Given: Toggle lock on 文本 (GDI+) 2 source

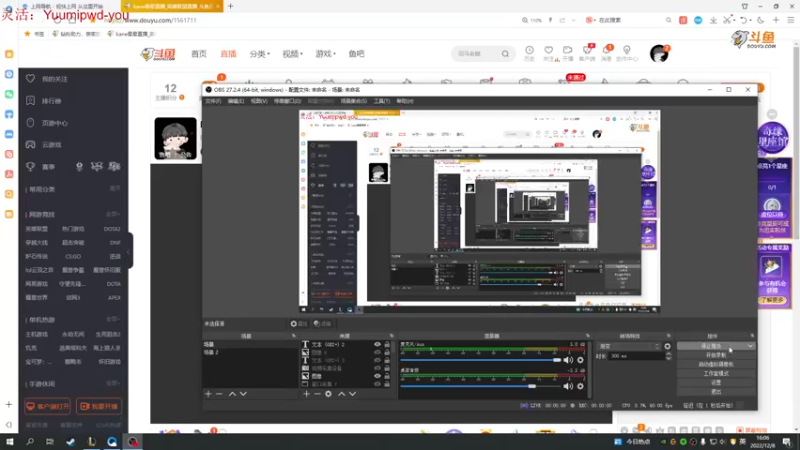Looking at the screenshot, I should pos(387,344).
